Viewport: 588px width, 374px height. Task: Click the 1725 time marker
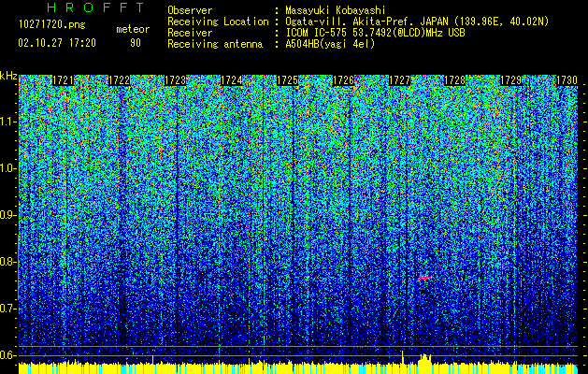click(287, 80)
